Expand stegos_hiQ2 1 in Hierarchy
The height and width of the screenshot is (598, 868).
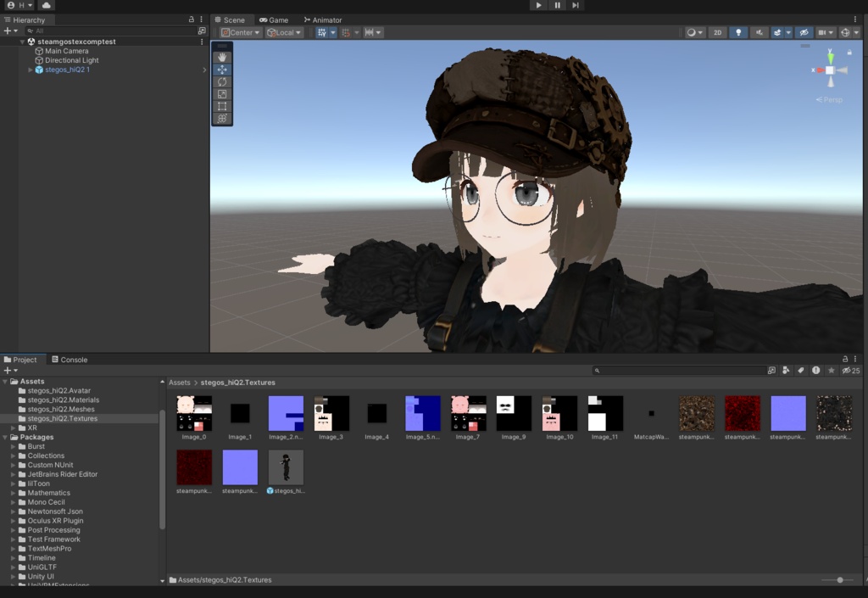[x=31, y=70]
